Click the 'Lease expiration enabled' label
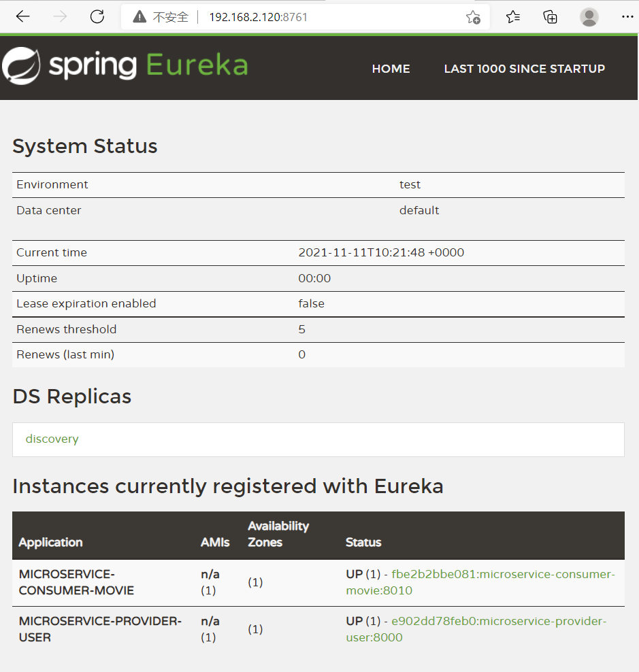639x672 pixels. pyautogui.click(x=86, y=304)
